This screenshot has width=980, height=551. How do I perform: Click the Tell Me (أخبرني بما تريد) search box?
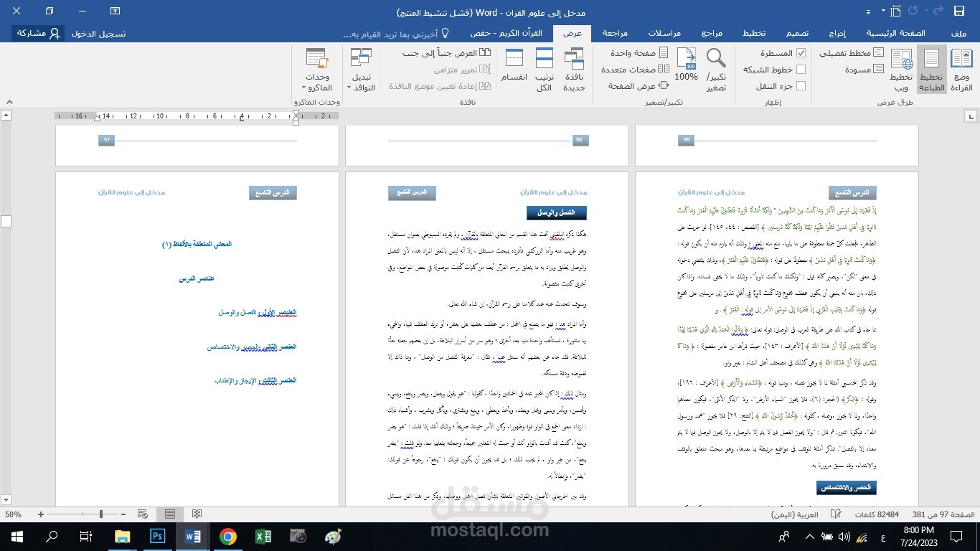397,34
